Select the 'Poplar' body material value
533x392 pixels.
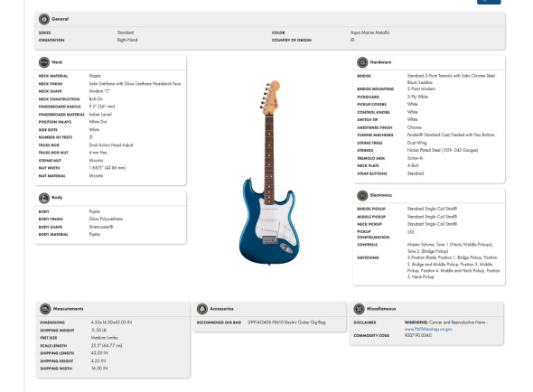point(95,234)
